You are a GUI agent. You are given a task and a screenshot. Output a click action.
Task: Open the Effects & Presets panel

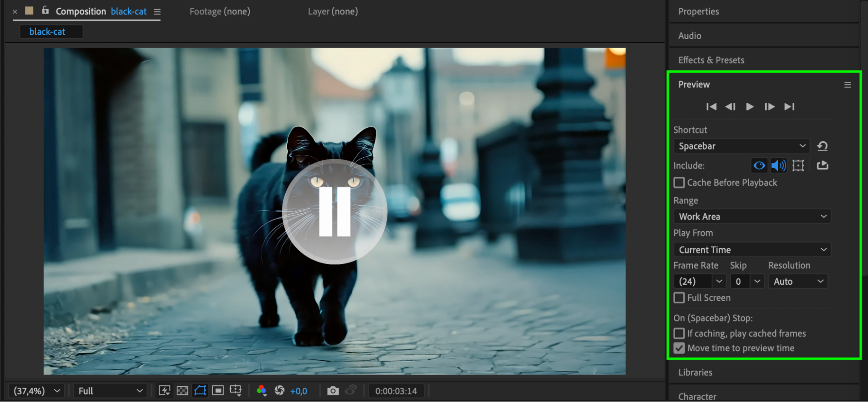coord(711,60)
